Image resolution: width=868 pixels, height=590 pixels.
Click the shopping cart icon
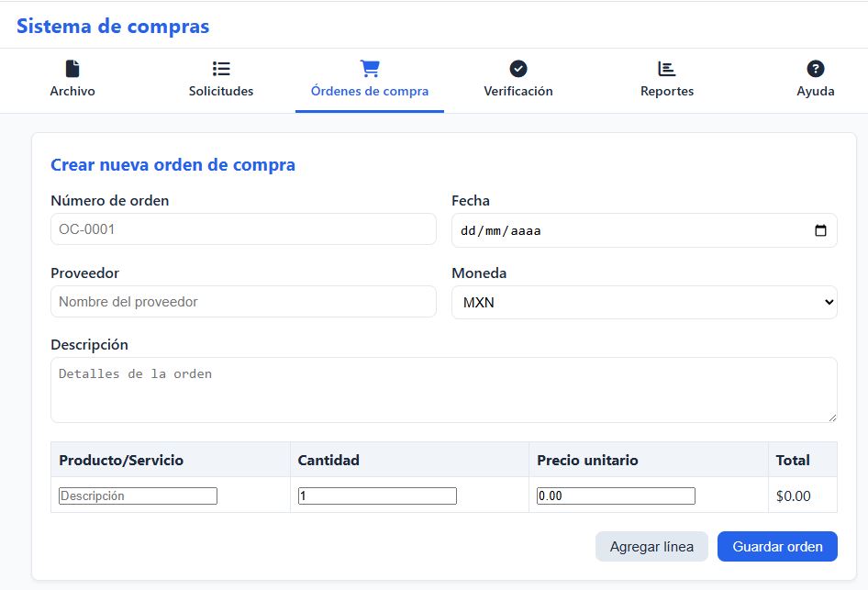pos(370,69)
